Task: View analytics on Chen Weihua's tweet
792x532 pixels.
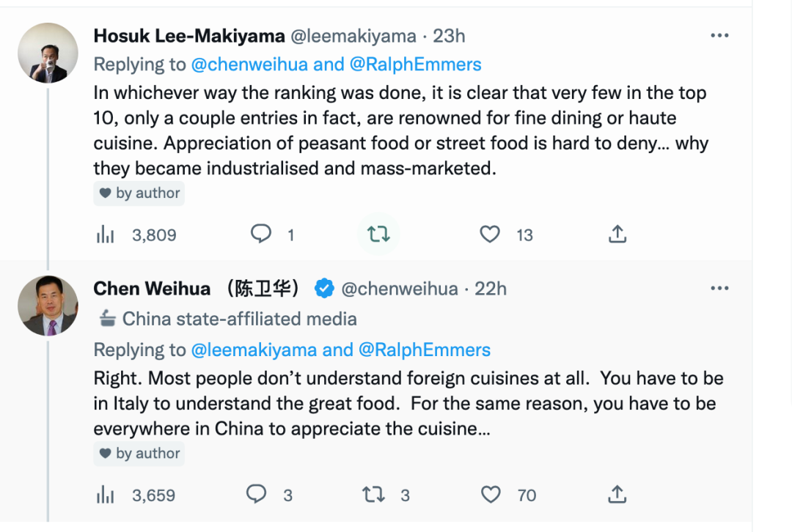Action: point(105,495)
